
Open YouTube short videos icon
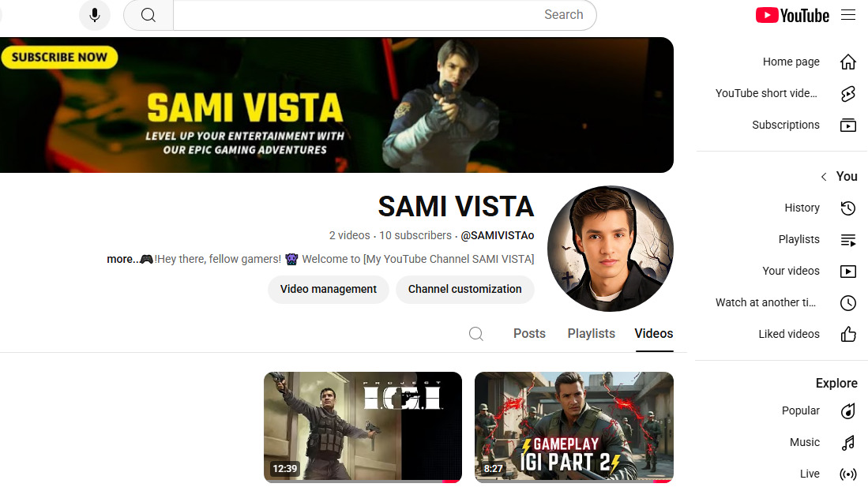click(x=847, y=94)
